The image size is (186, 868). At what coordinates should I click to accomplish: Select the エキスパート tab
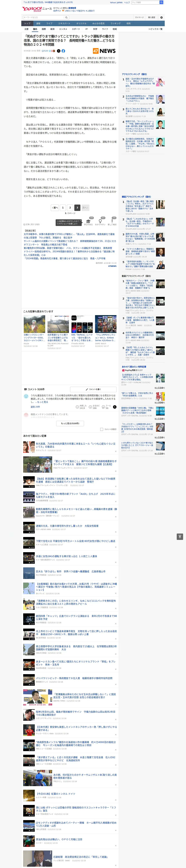point(64,24)
